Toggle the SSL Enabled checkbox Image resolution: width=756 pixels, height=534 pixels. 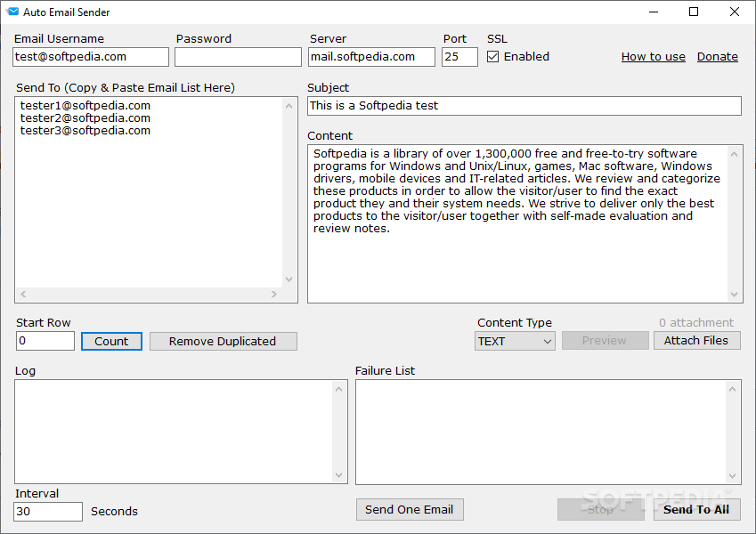(x=492, y=57)
